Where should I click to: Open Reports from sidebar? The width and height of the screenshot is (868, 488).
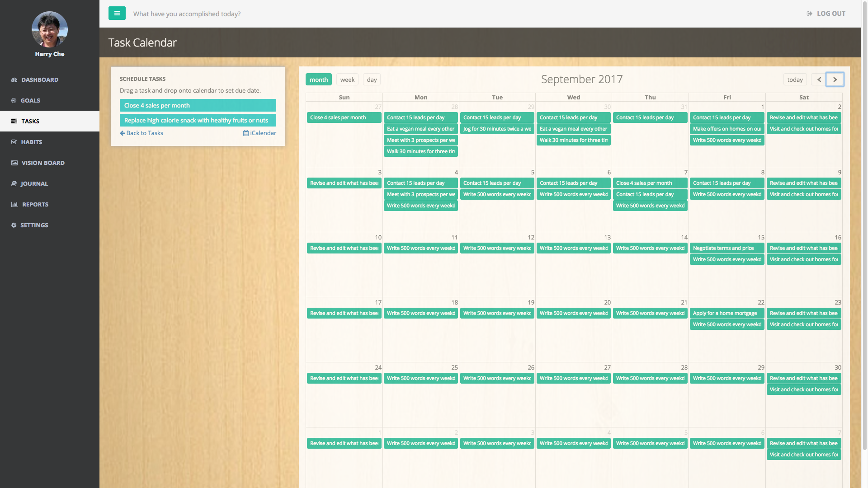(35, 204)
